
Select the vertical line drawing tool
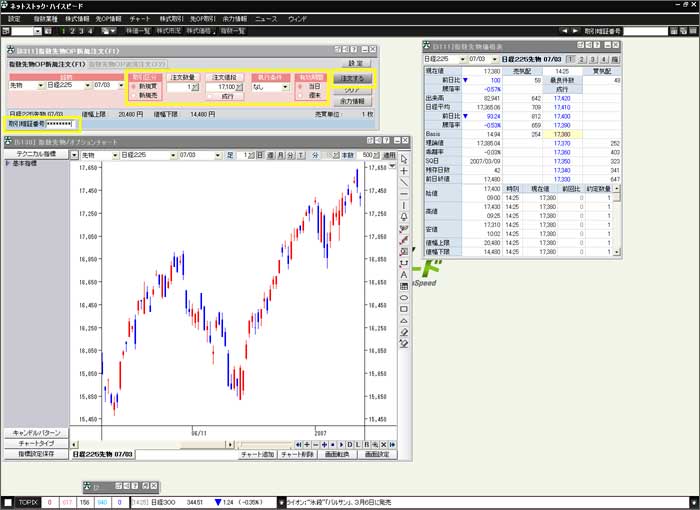point(404,206)
